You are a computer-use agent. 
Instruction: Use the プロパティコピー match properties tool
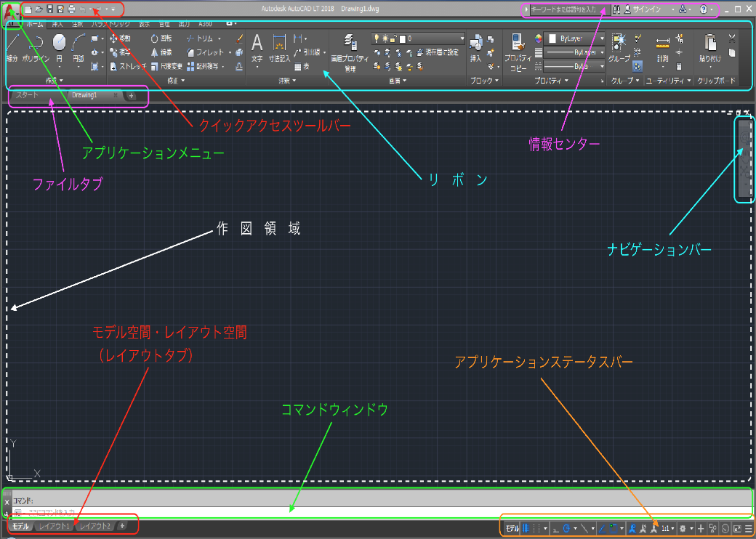518,53
